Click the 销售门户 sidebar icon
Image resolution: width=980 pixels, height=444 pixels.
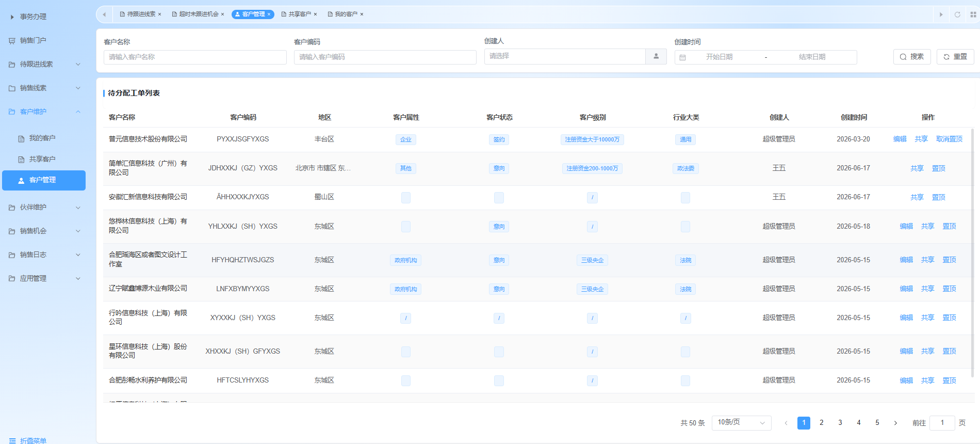click(12, 41)
